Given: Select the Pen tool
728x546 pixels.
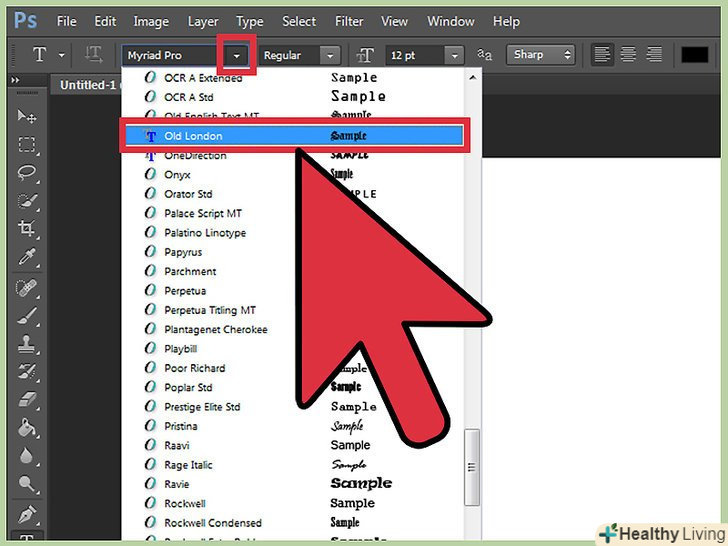Looking at the screenshot, I should (x=26, y=515).
